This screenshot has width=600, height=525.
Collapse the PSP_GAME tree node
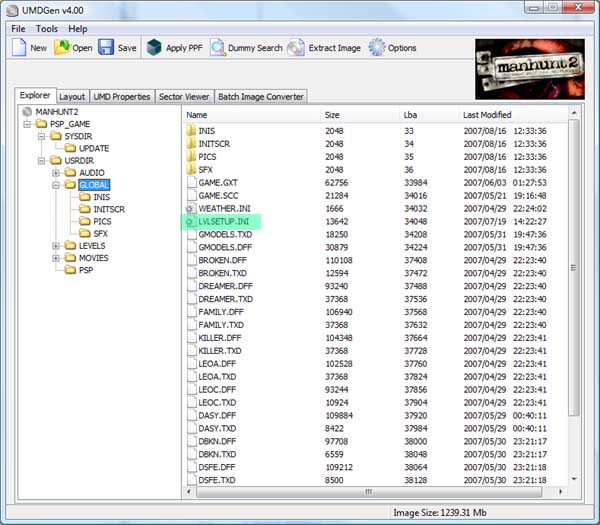coord(27,124)
